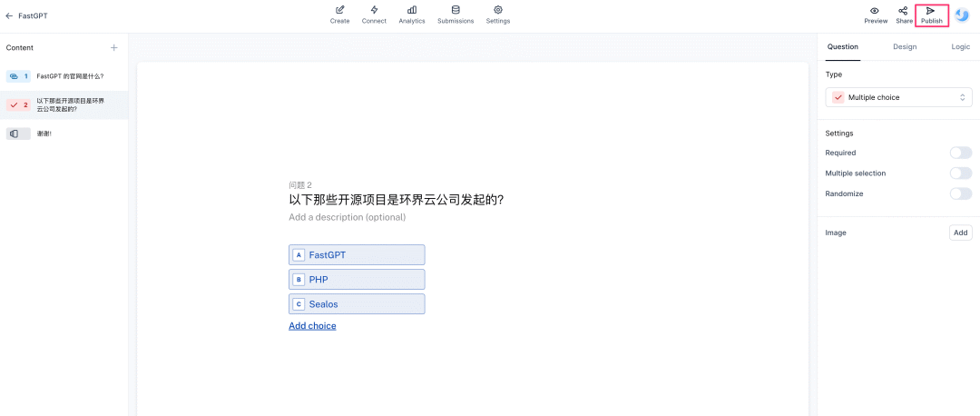Enable the Multiple selection switch

tap(961, 173)
